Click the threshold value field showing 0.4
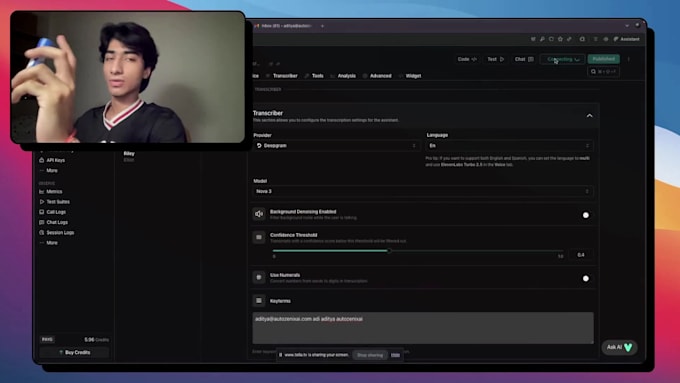Screen dimensions: 680x383 [581, 255]
